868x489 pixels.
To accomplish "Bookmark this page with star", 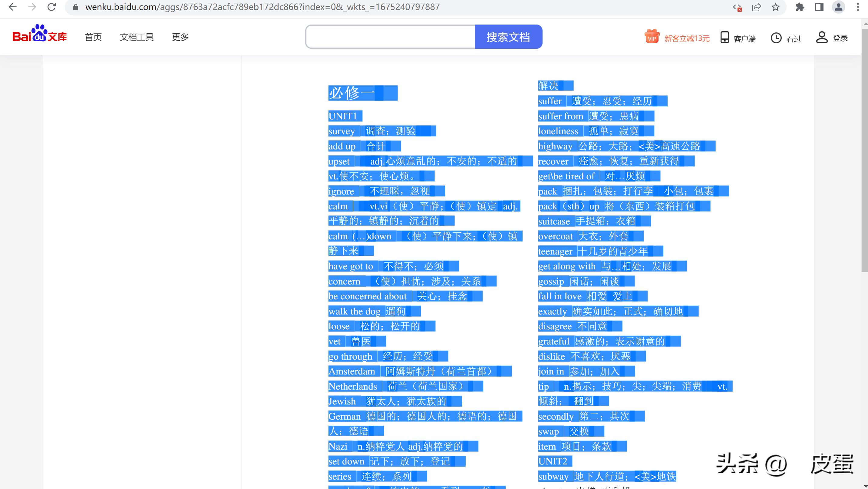I will (776, 7).
